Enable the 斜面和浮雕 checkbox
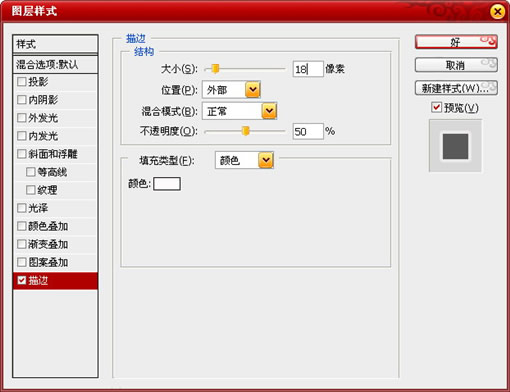 (x=22, y=154)
